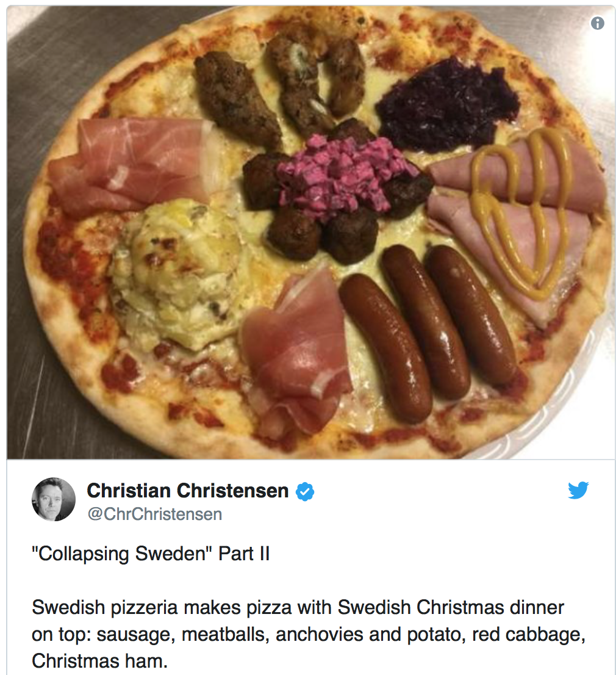Click the blue verified badge
Viewport: 616px width, 675px height.
point(304,492)
